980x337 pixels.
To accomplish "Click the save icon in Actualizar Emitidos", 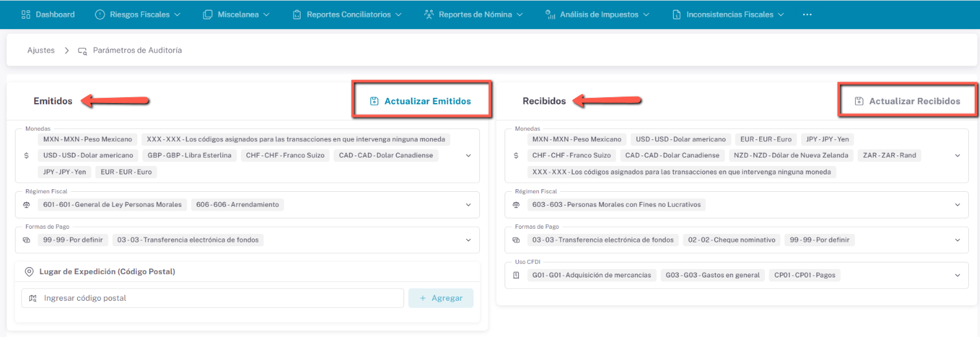I will coord(374,101).
